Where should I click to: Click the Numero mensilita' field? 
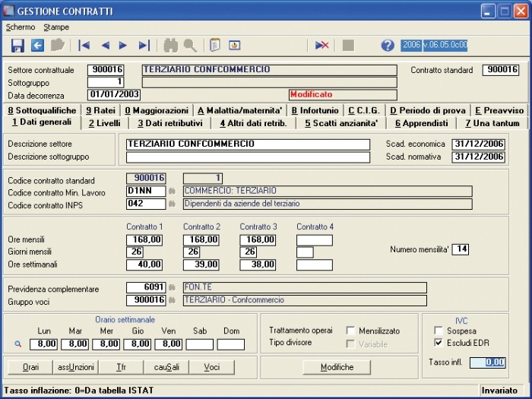[x=461, y=249]
